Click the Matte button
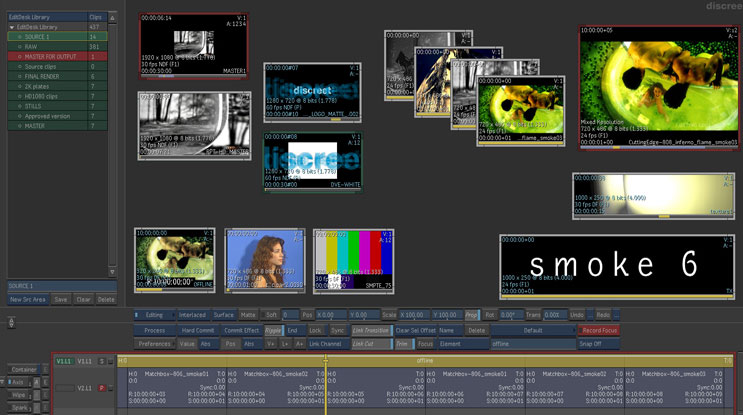Screen dimensions: 743x415 point(247,315)
